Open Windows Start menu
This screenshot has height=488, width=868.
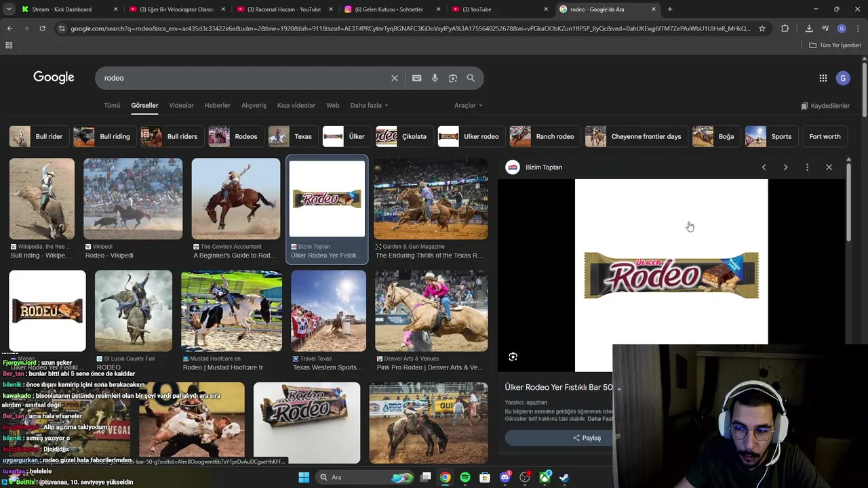[304, 477]
